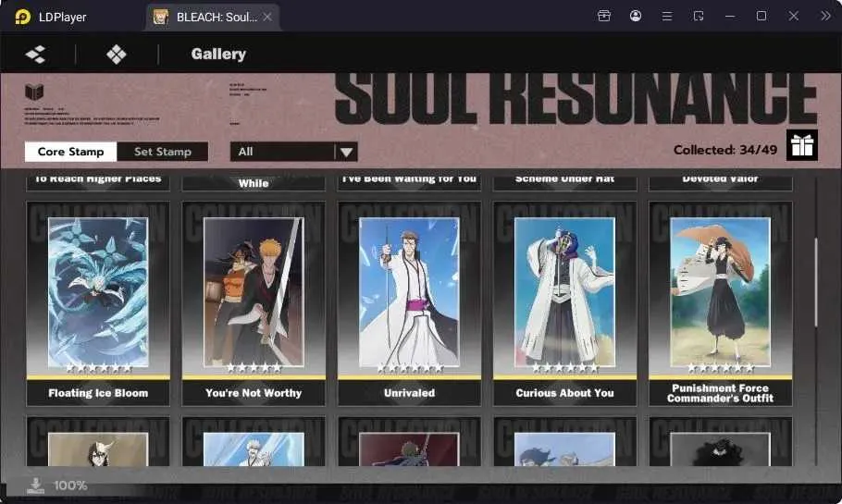Open the LDPlayer store icon in the title bar
Viewport: 842px width, 504px height.
pos(604,16)
